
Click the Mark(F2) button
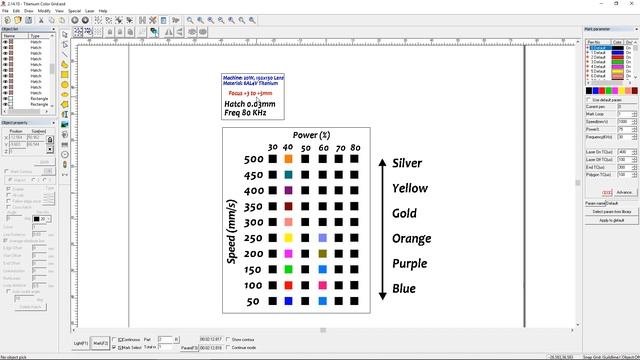(100, 343)
